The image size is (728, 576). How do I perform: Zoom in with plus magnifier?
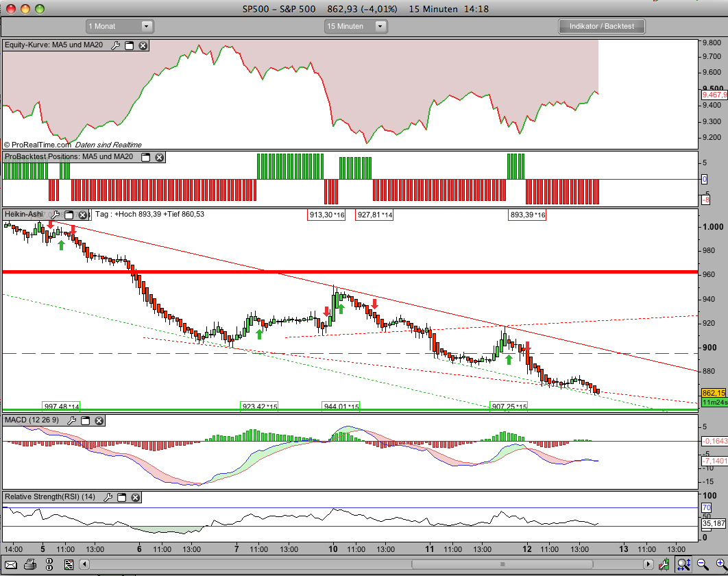[x=721, y=564]
